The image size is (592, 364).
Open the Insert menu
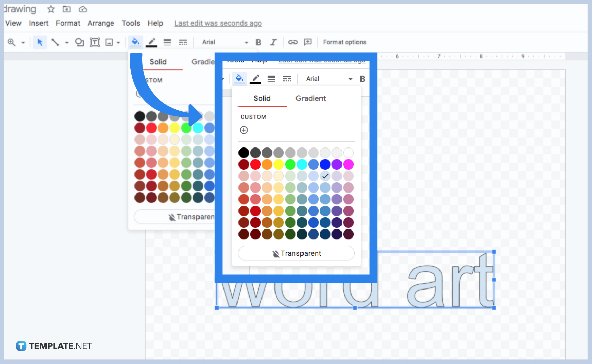(39, 23)
